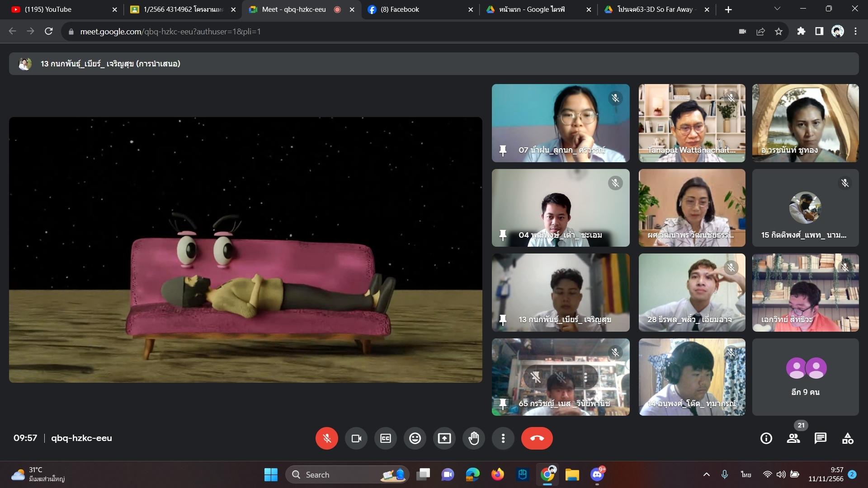Open the Chrome profile avatar
The height and width of the screenshot is (488, 868).
click(838, 31)
